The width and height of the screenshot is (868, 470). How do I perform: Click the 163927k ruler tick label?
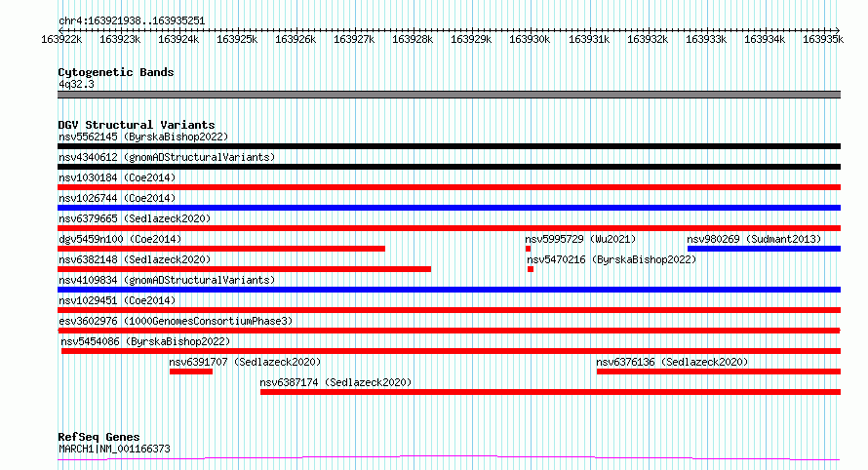point(354,40)
